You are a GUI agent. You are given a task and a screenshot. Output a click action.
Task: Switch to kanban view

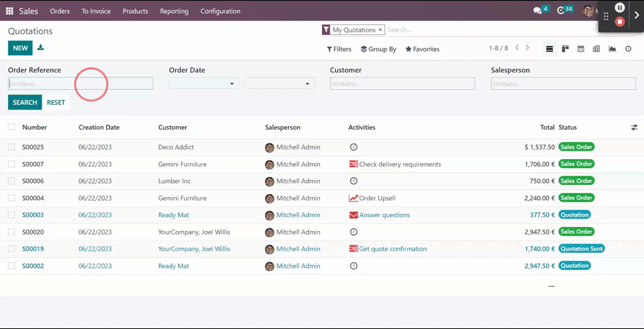click(x=565, y=49)
